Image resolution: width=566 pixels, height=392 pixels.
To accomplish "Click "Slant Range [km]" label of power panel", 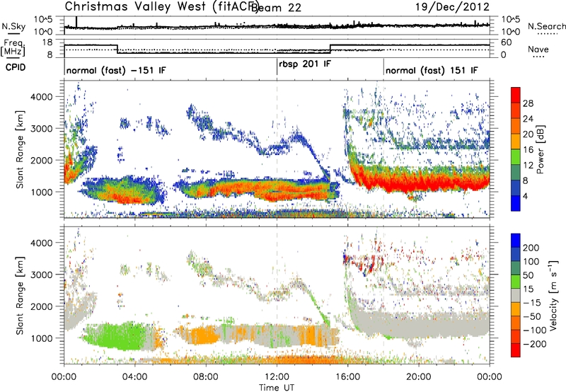I will coord(21,149).
